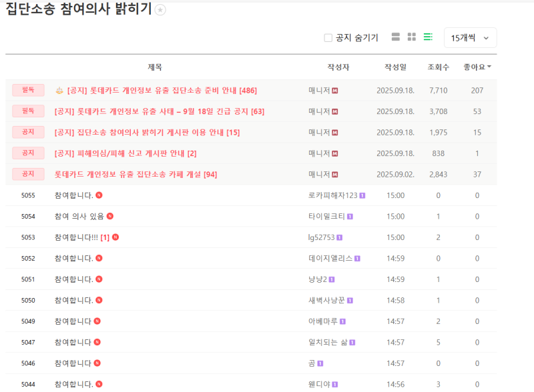Viewport: 534px width, 392px height.
Task: Click the cake icon before the first notice
Action: point(59,91)
